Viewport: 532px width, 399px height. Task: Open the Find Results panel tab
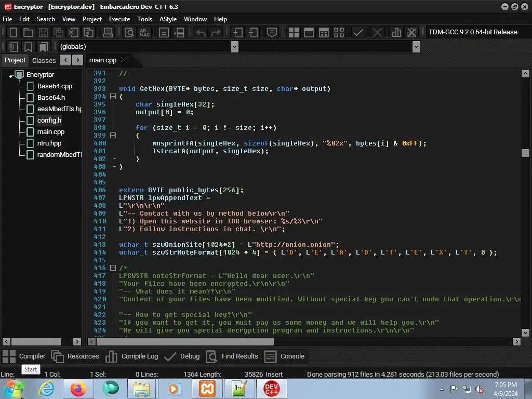pyautogui.click(x=232, y=356)
